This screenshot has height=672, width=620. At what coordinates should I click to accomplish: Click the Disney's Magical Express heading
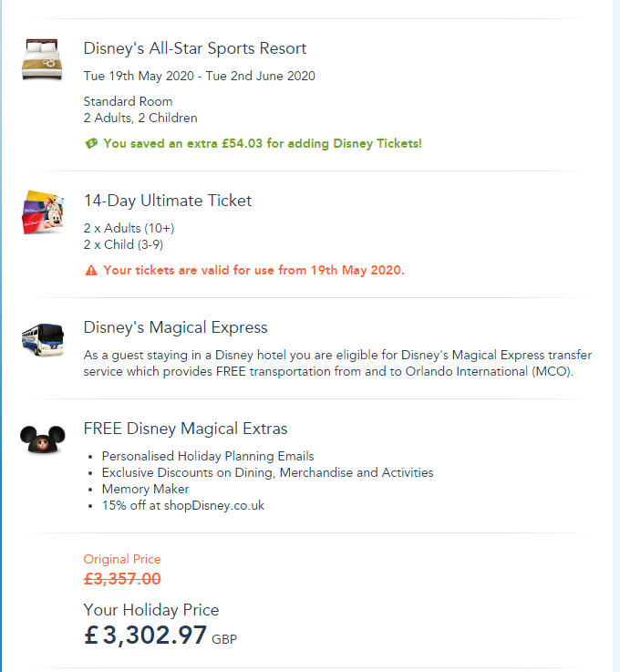pyautogui.click(x=175, y=327)
